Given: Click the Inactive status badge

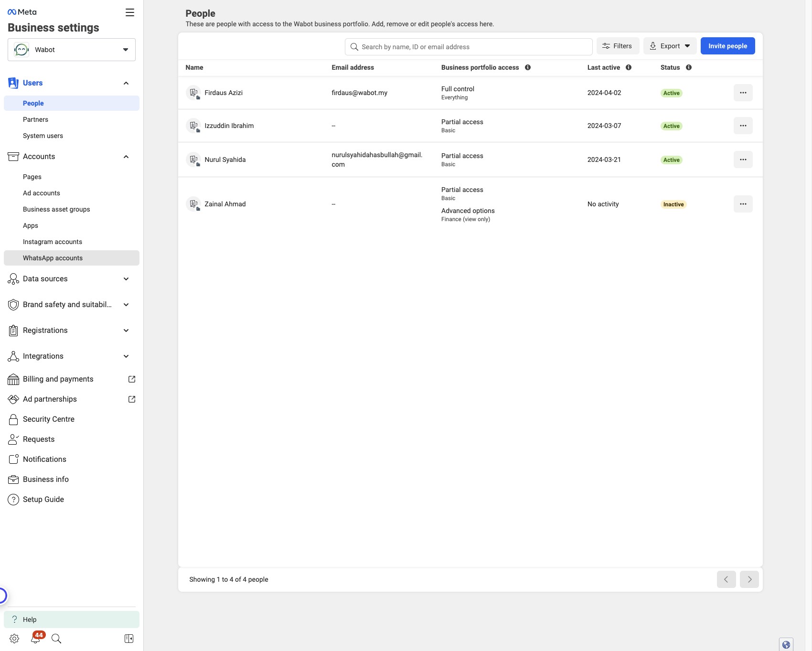Looking at the screenshot, I should [x=673, y=204].
